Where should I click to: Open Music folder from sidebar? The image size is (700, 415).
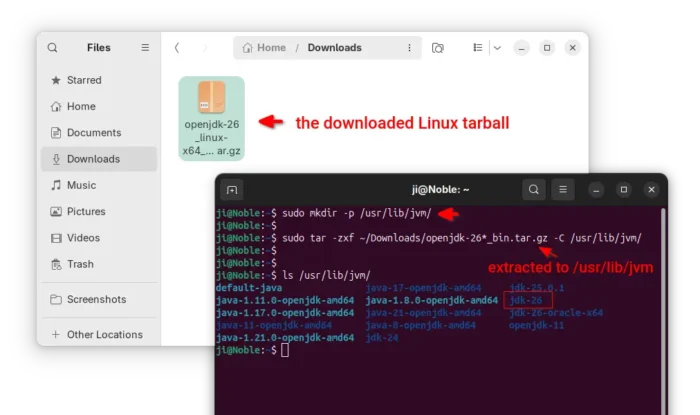(81, 185)
